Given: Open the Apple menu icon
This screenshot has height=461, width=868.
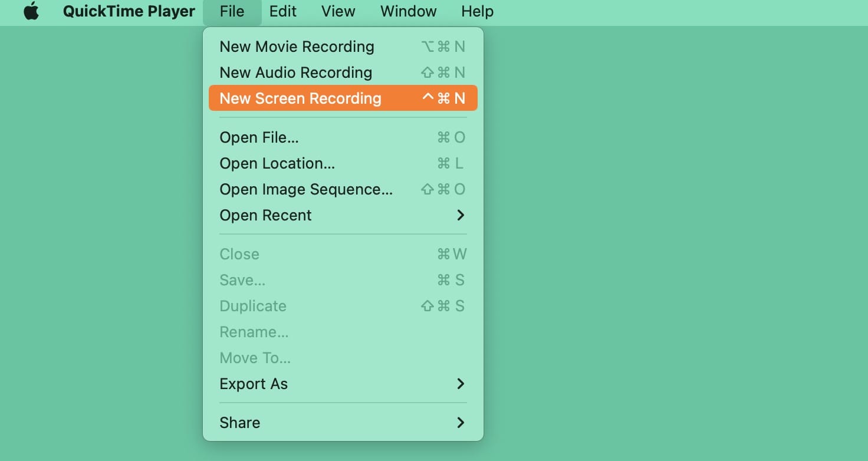Looking at the screenshot, I should click(x=31, y=12).
